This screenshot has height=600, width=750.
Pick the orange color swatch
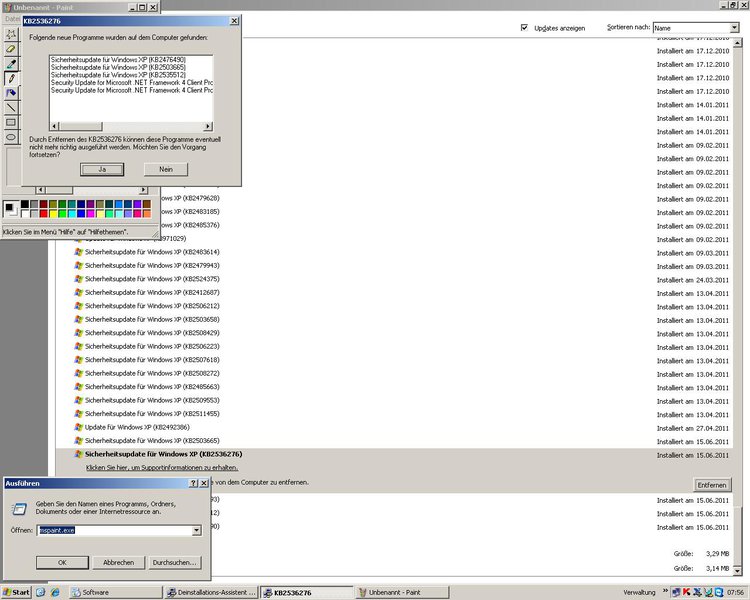pyautogui.click(x=146, y=213)
